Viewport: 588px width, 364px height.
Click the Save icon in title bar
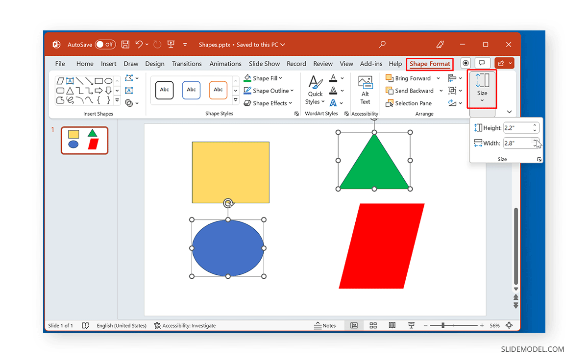pyautogui.click(x=125, y=45)
